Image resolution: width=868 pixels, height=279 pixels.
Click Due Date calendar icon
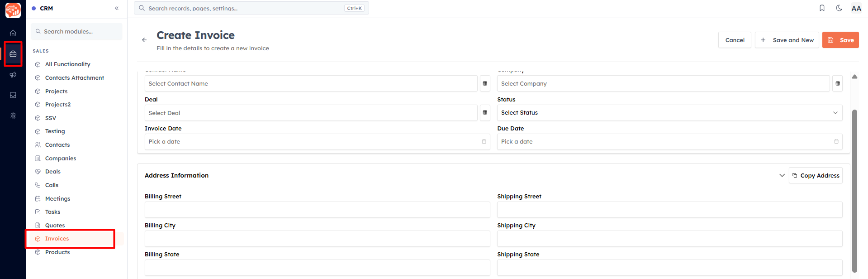tap(836, 142)
